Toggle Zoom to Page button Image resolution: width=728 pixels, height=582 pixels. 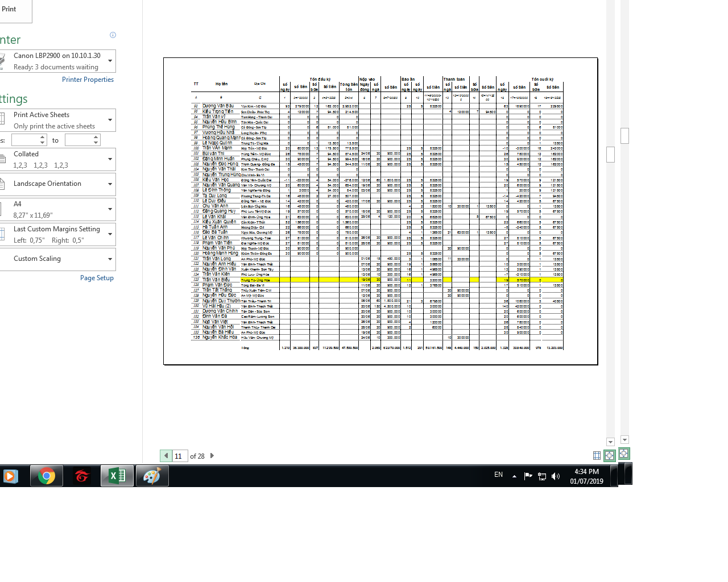pyautogui.click(x=610, y=455)
